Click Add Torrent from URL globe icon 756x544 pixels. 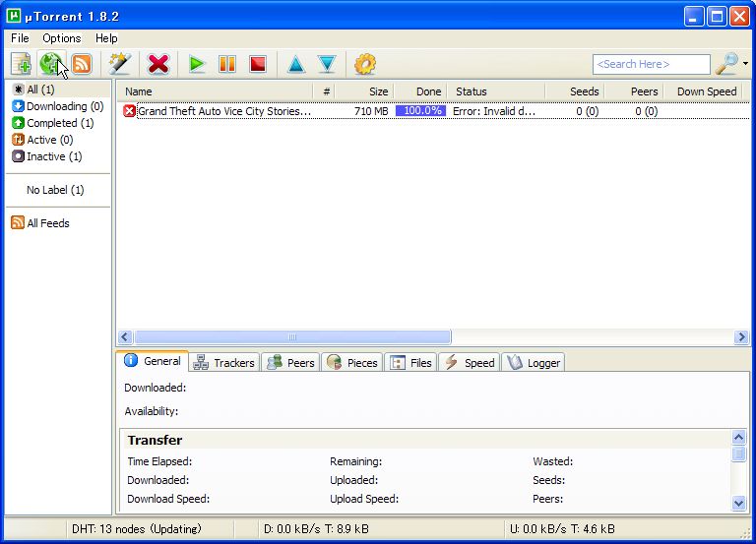coord(50,64)
